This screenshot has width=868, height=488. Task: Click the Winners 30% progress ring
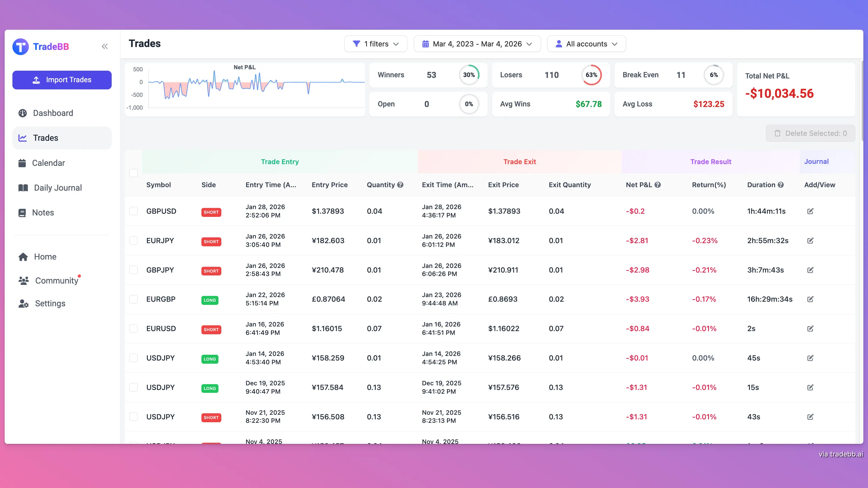pos(469,75)
